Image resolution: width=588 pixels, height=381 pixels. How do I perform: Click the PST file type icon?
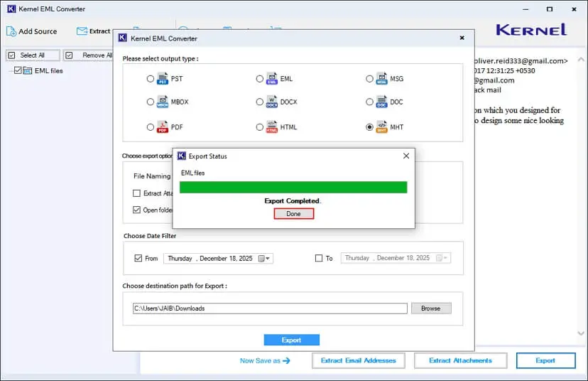coord(163,78)
